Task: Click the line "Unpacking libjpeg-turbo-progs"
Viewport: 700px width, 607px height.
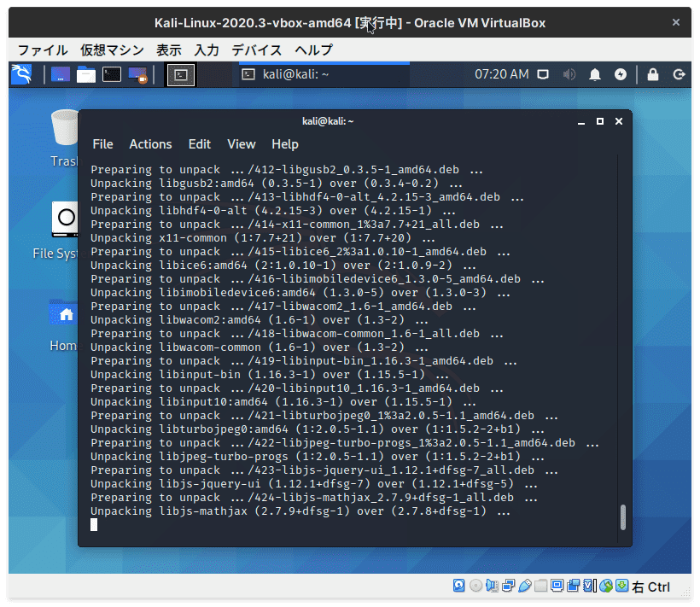Action: pyautogui.click(x=318, y=457)
